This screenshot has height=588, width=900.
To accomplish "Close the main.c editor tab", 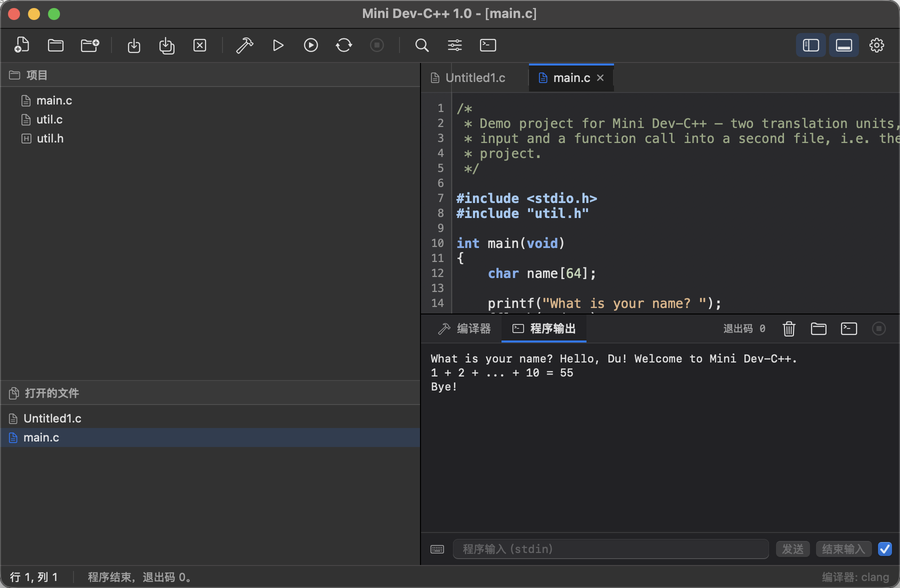I will coord(600,78).
